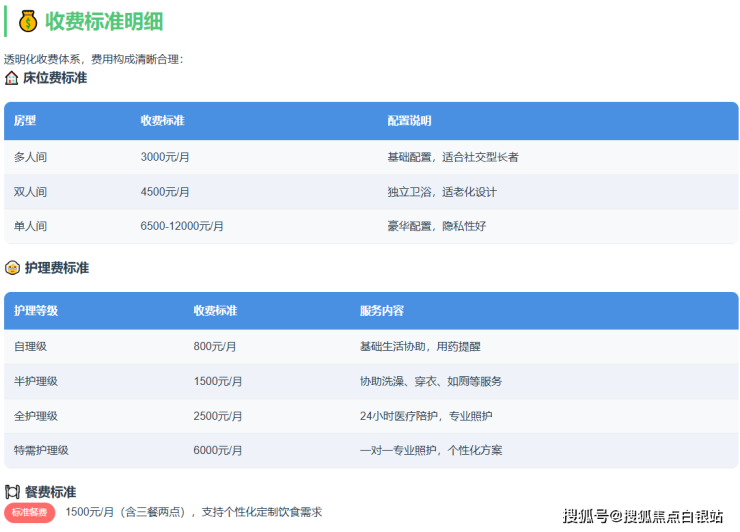Click the 1500元/月（含三餐两点） meal fee text
The width and height of the screenshot is (740, 532).
tap(126, 512)
